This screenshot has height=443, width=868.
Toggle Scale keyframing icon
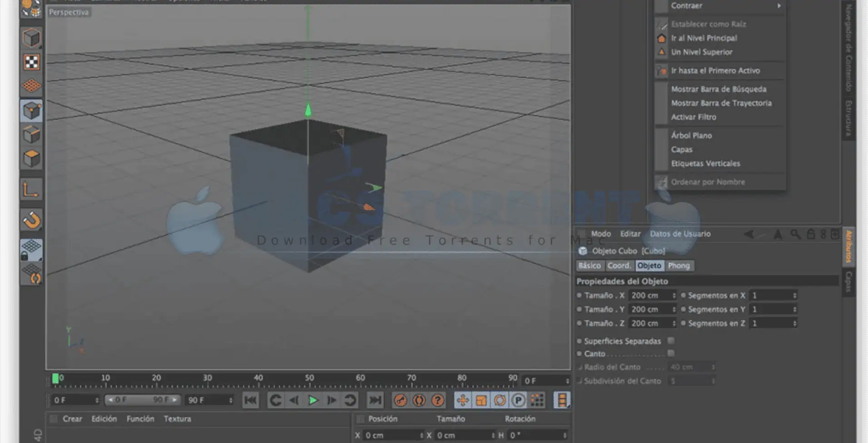481,400
